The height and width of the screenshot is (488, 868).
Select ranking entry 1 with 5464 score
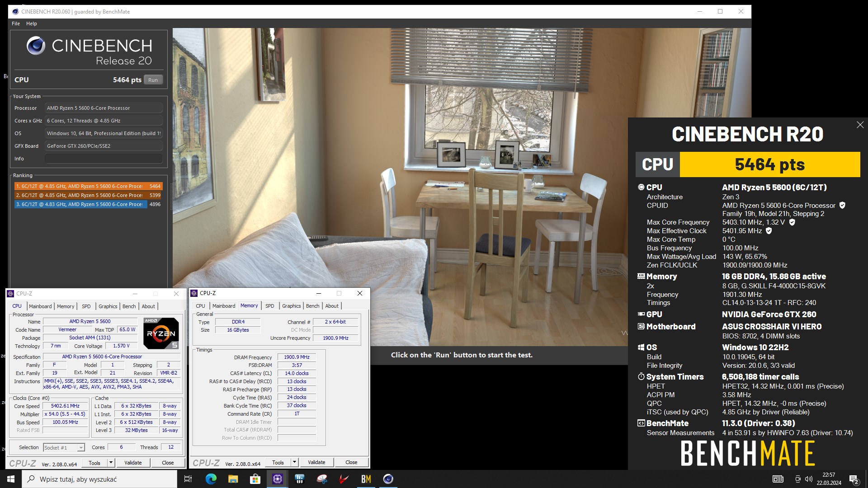pyautogui.click(x=88, y=186)
